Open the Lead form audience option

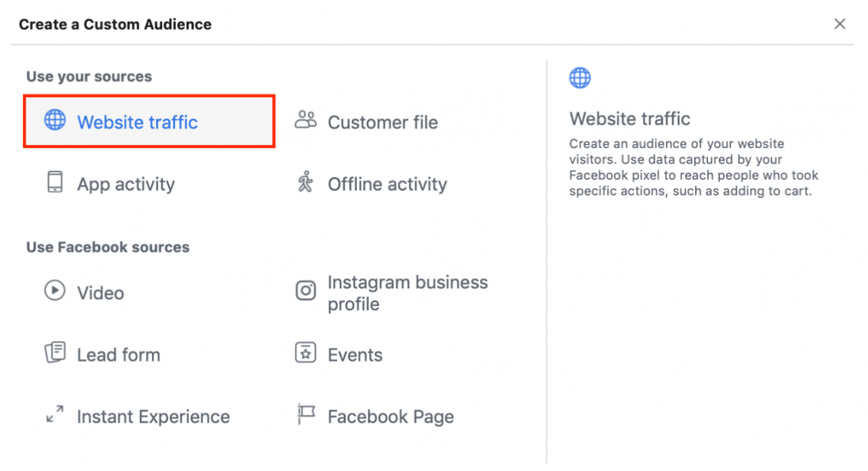click(x=119, y=355)
